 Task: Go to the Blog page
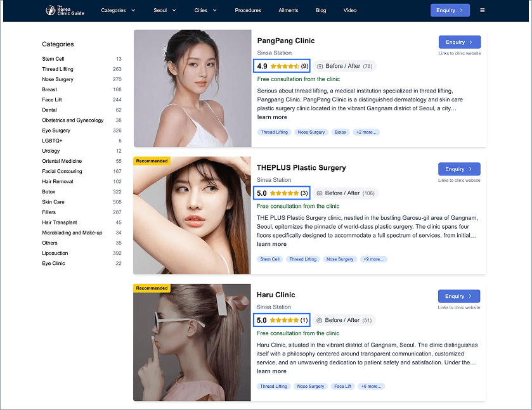[321, 10]
